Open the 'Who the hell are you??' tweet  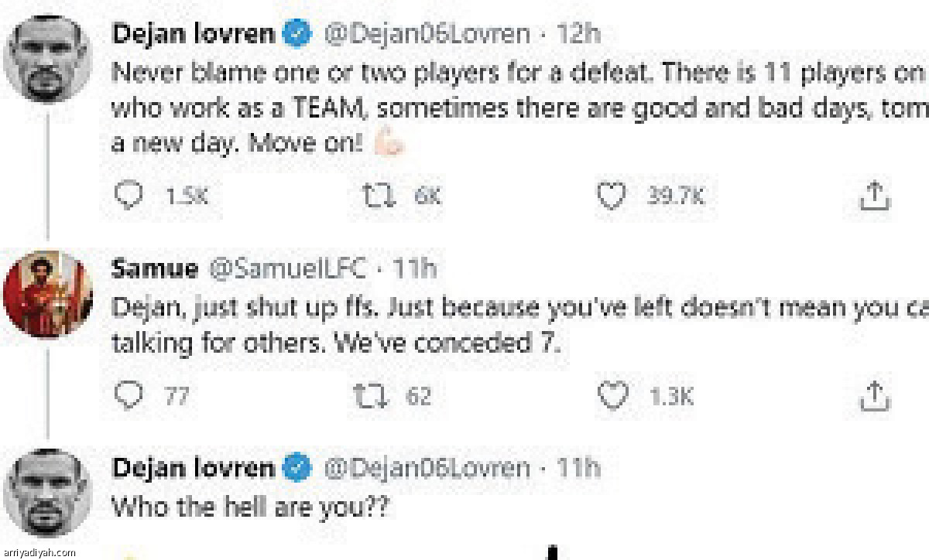click(x=249, y=507)
